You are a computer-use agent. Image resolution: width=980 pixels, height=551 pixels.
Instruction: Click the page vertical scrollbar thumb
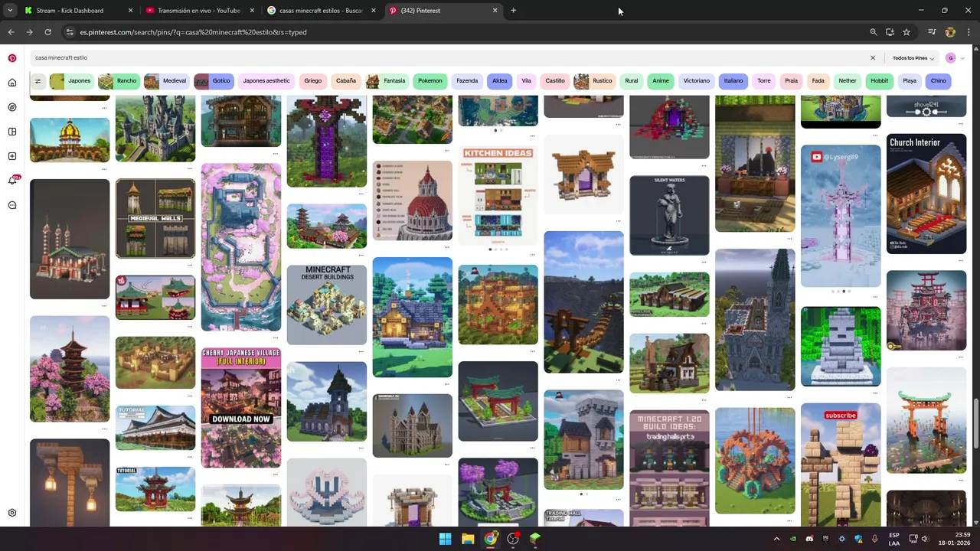point(975,423)
